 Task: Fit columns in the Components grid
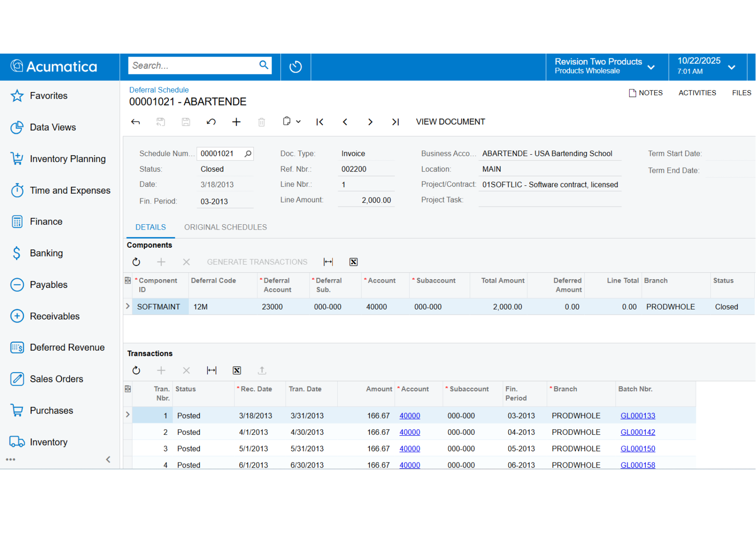(x=328, y=262)
